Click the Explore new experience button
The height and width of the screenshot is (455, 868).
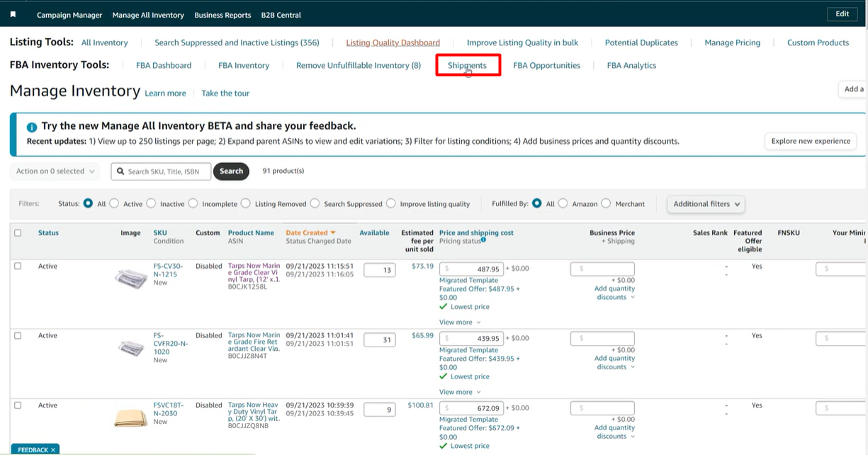[x=811, y=141]
